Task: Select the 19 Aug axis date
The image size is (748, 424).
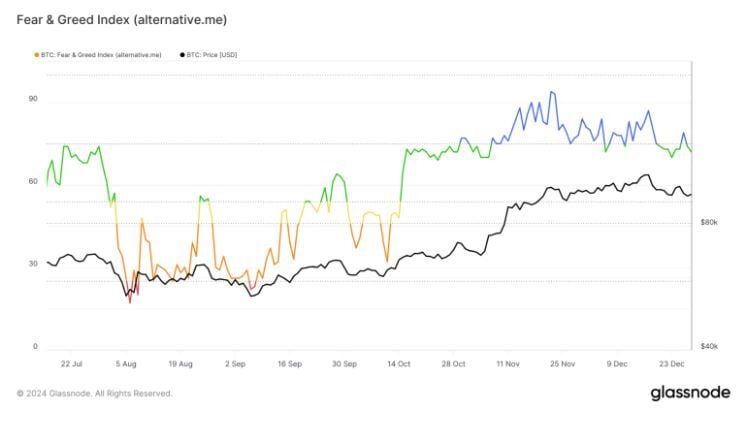Action: point(181,365)
